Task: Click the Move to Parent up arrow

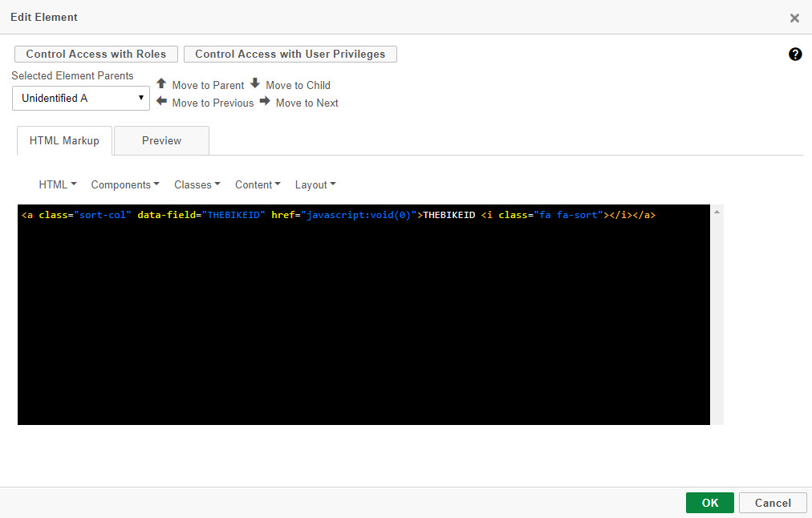Action: click(x=161, y=83)
